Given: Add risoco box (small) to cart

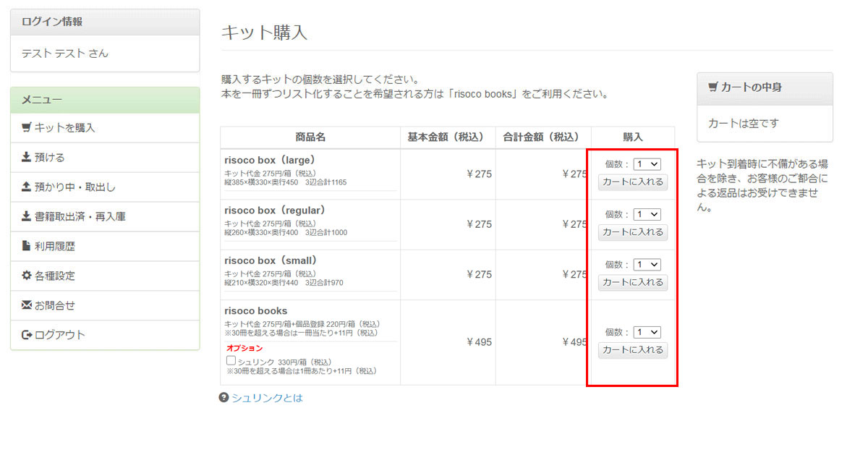Looking at the screenshot, I should (x=633, y=282).
